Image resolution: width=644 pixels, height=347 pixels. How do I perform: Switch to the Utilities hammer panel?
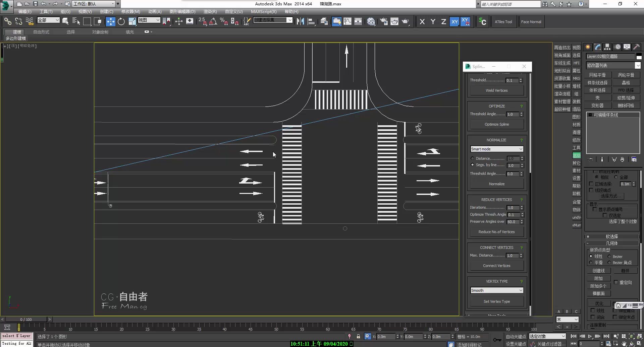tap(636, 47)
